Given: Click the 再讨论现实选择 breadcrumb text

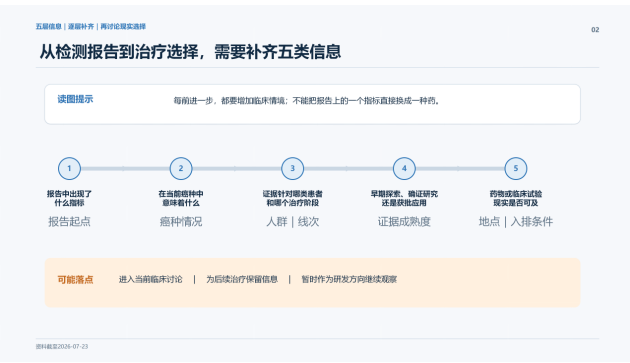Looking at the screenshot, I should (123, 27).
